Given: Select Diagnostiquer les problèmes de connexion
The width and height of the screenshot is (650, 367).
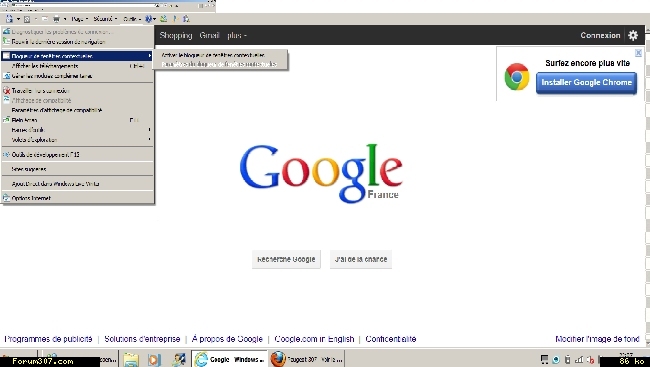Looking at the screenshot, I should 78,32.
